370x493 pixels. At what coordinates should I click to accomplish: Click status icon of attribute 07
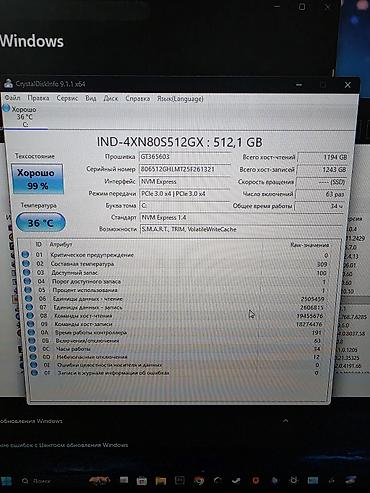click(x=29, y=307)
